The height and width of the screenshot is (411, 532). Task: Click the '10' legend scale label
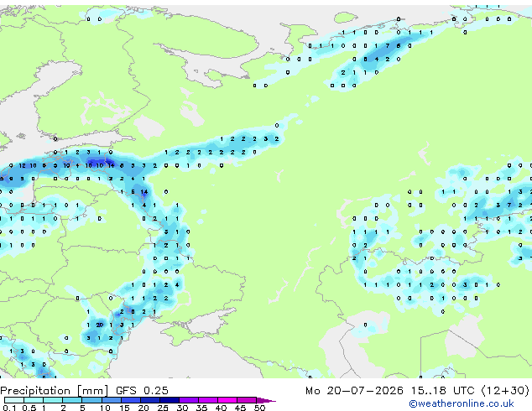point(105,408)
